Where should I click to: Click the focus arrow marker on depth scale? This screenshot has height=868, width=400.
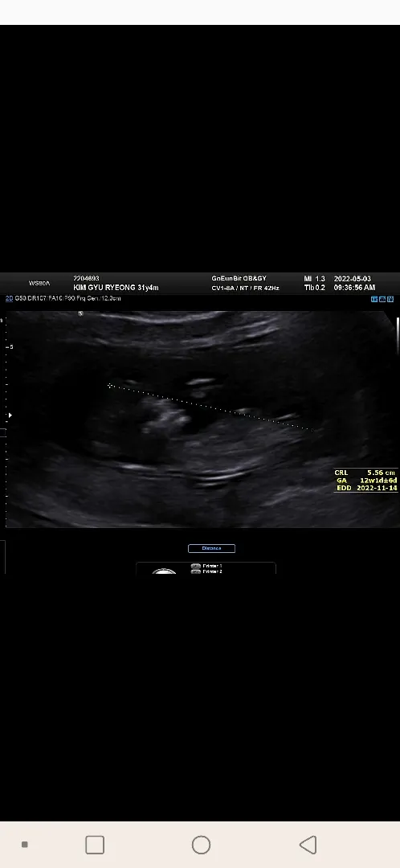[x=10, y=415]
